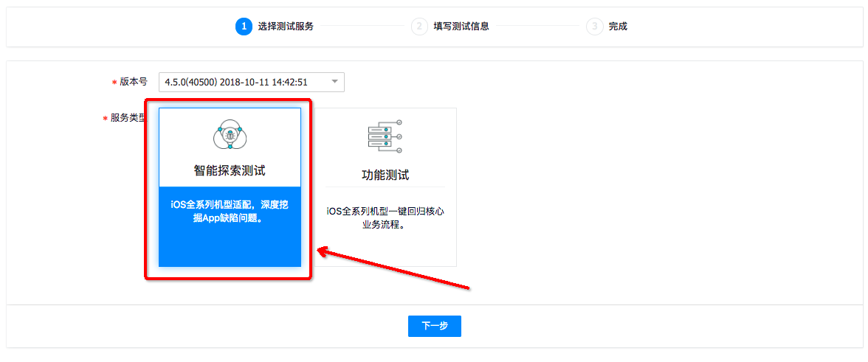Go to the 填写测试信息 step label

click(x=461, y=26)
